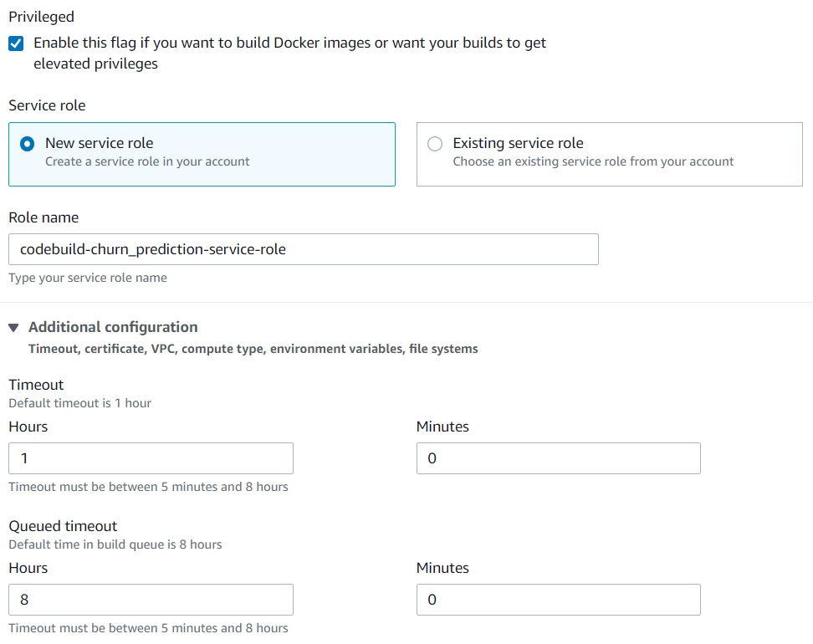Click "Create a service role" description text

tap(147, 161)
